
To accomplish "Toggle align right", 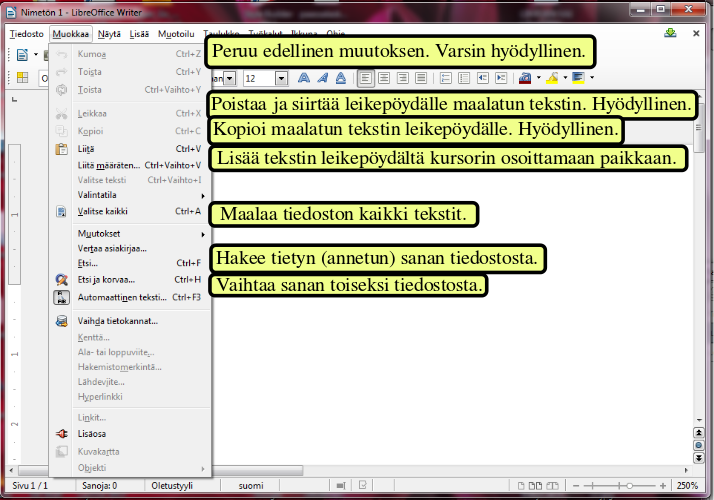I will [403, 78].
